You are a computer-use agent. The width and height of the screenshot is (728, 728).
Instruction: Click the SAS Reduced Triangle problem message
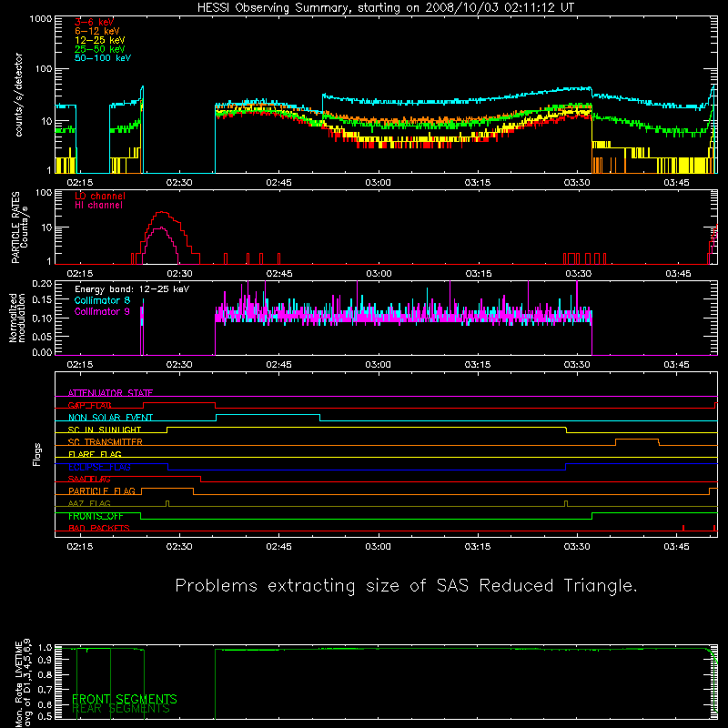coord(406,586)
